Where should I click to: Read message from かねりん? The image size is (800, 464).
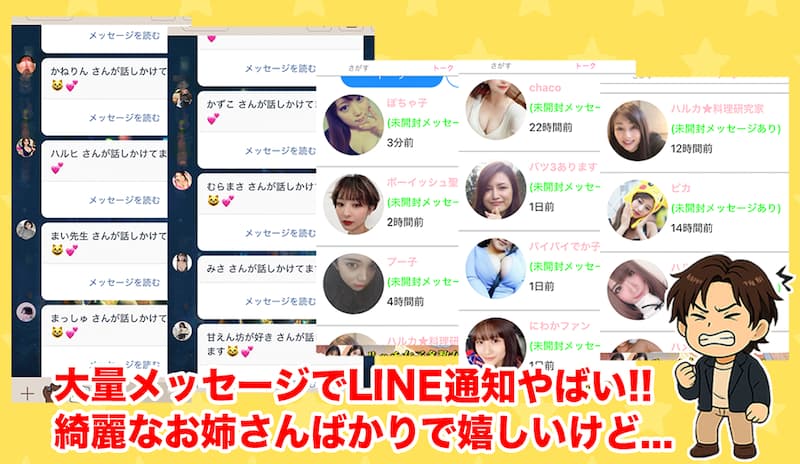(124, 118)
